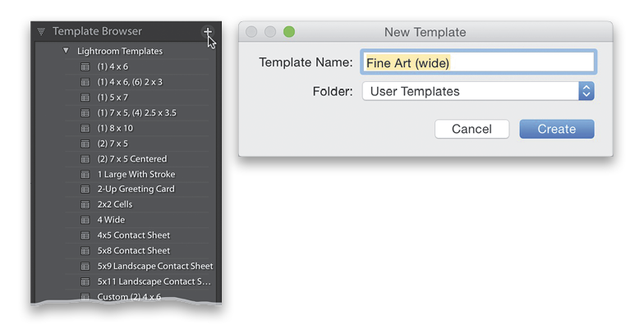Click the template icon beside 4 Wide
The image size is (644, 329).
click(85, 220)
